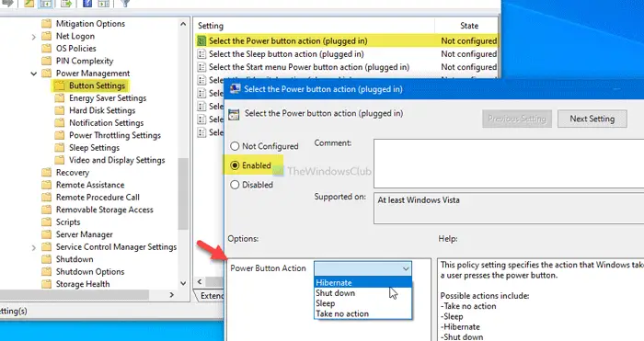Collapse the Power Management tree node
Screen dimensions: 644x341
[34, 74]
